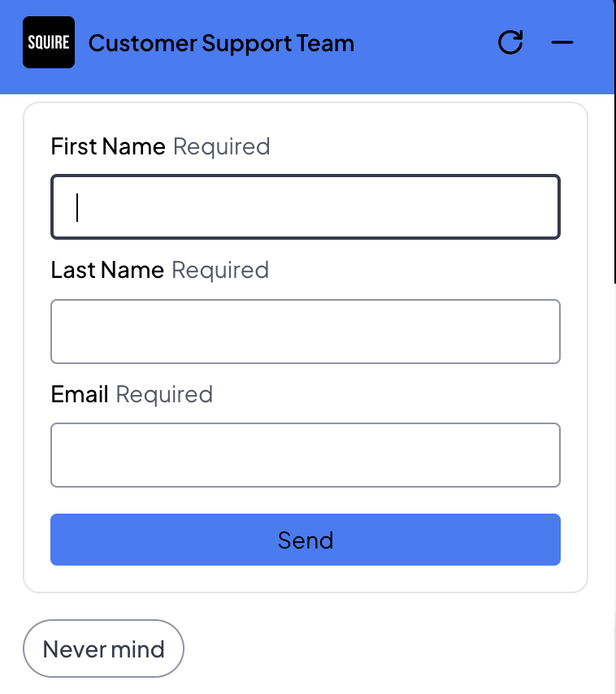Submit the contact form via Send
The image size is (616, 694).
click(x=306, y=540)
